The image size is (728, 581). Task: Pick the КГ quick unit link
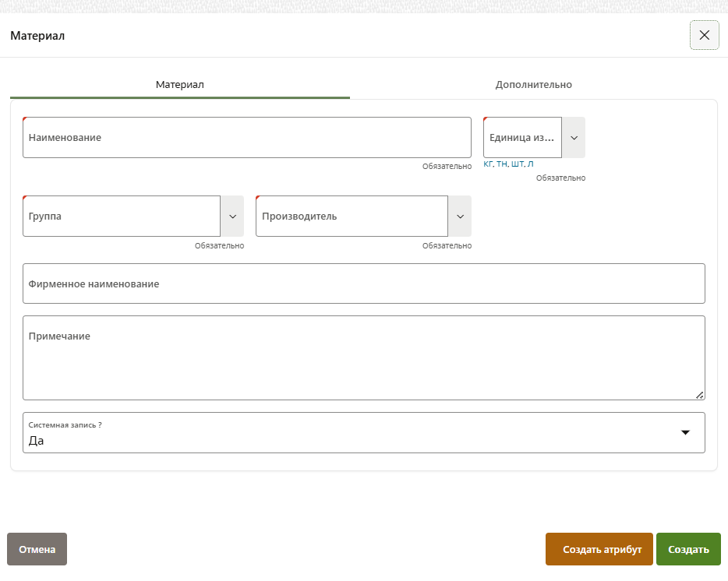point(488,164)
